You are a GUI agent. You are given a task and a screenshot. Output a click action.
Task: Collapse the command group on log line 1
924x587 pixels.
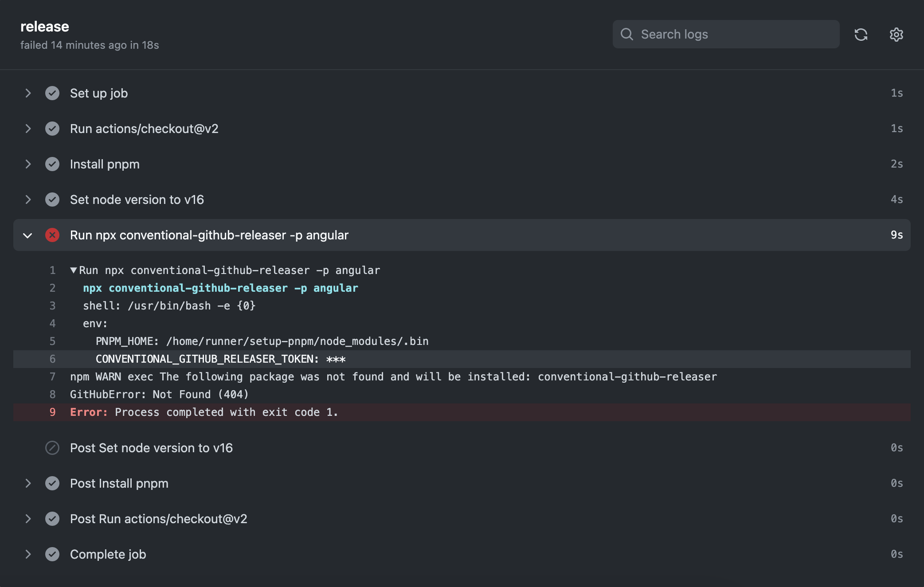click(74, 270)
